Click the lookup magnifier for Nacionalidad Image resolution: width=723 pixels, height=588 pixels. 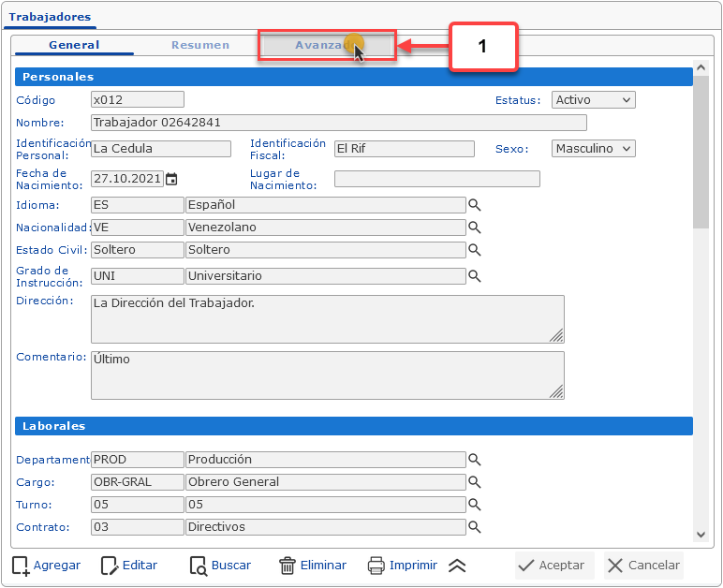(475, 228)
